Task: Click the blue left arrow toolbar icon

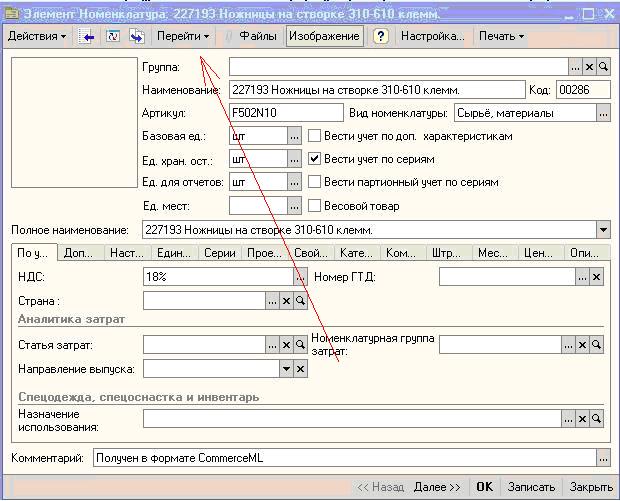Action: pyautogui.click(x=88, y=36)
